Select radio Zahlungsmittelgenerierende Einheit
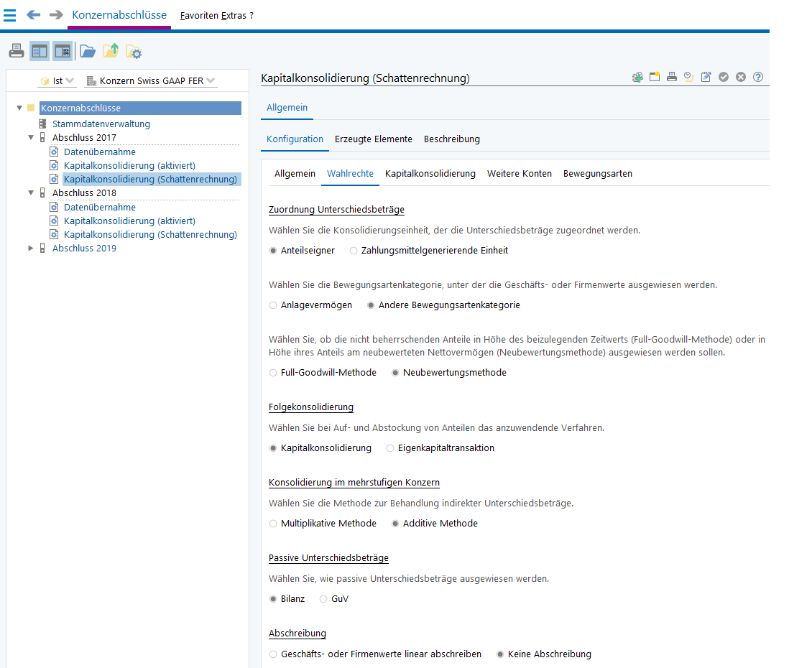Image resolution: width=812 pixels, height=668 pixels. click(x=353, y=251)
